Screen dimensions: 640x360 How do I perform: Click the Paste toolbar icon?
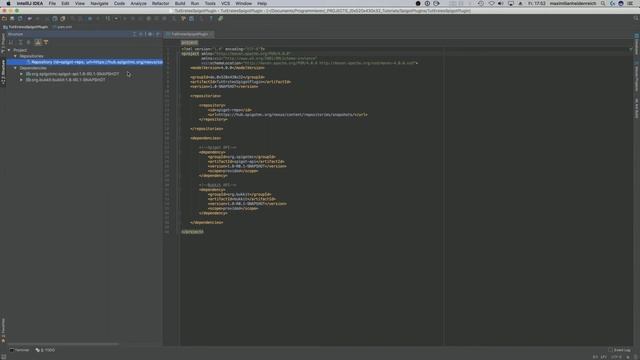point(63,18)
